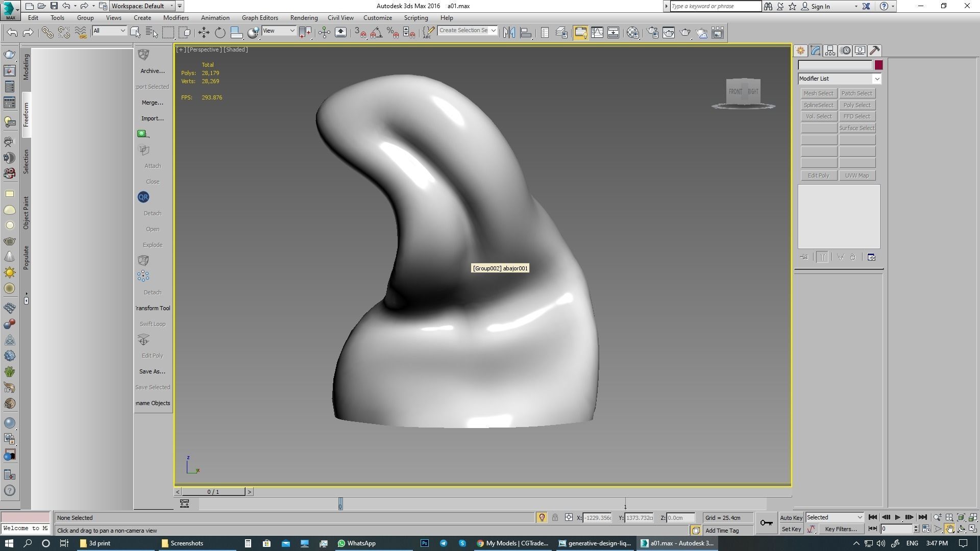Toggle Auto Key animation mode
Screen dimensions: 980x551
(x=791, y=517)
